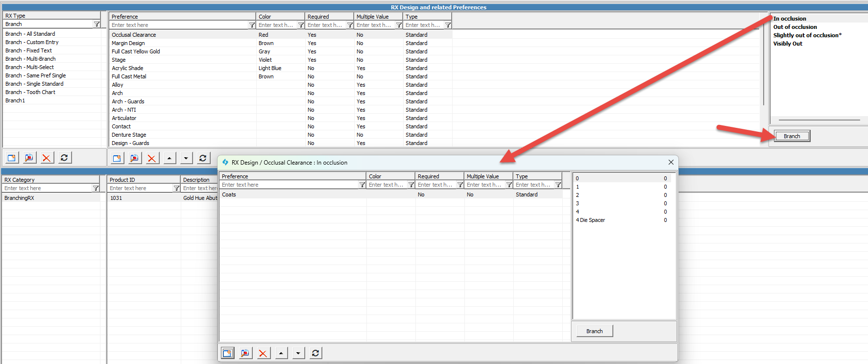Delete selected preference in main toolbar

point(152,158)
